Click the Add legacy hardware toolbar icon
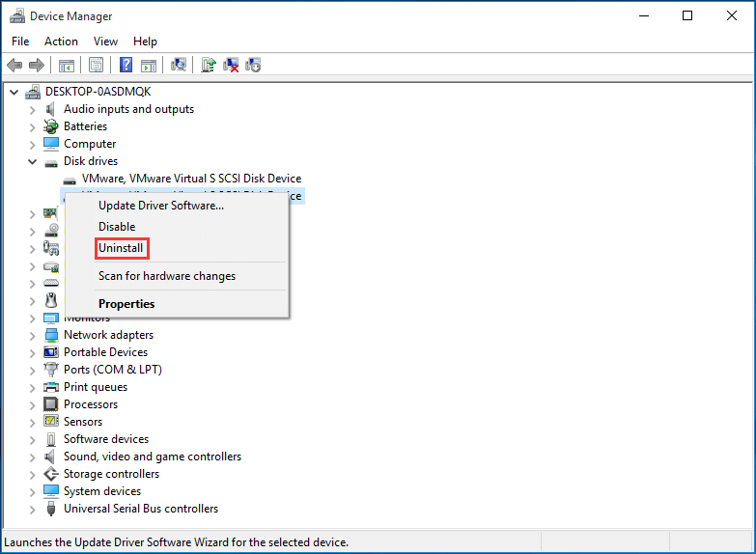Viewport: 756px width, 554px height. (253, 65)
